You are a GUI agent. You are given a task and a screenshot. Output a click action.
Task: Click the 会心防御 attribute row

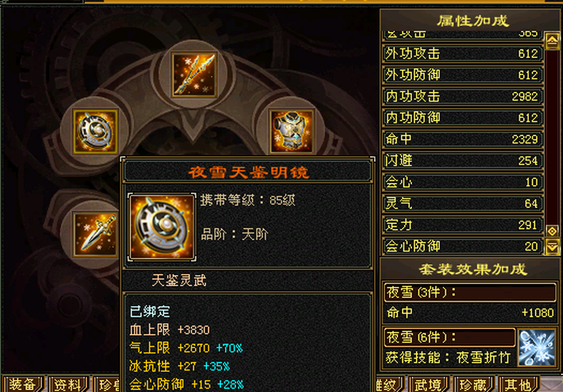point(462,246)
